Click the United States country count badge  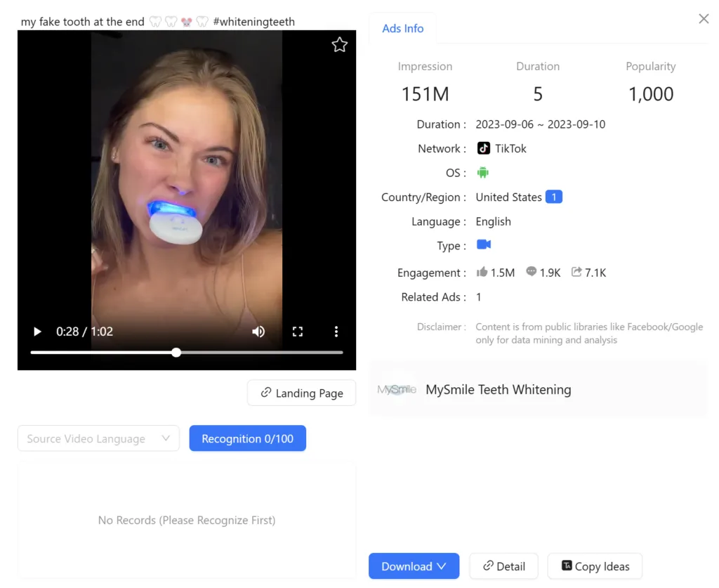pyautogui.click(x=553, y=197)
